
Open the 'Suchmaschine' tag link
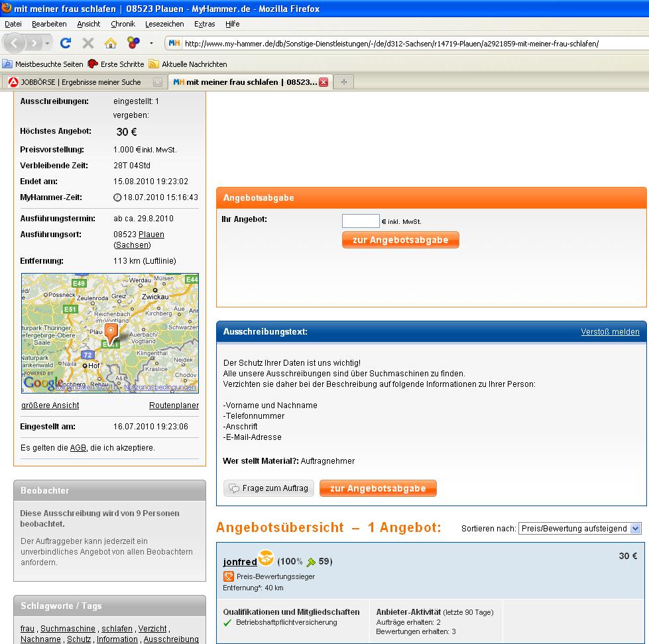(x=68, y=629)
